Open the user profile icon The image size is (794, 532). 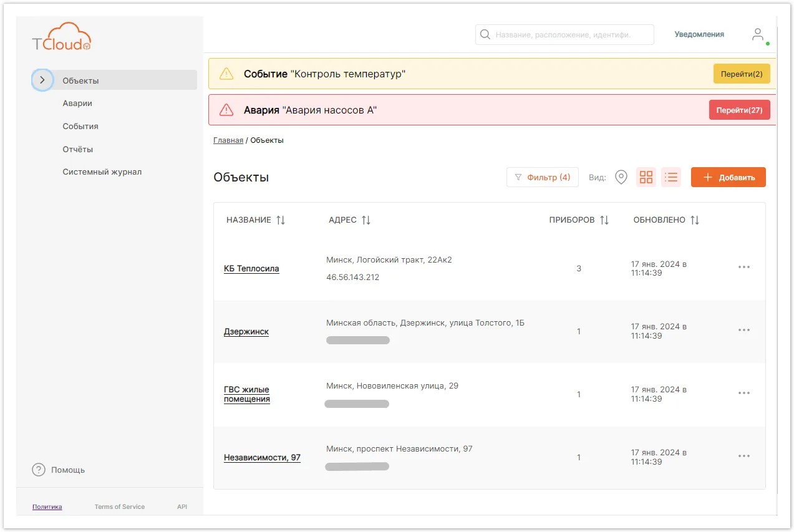758,35
